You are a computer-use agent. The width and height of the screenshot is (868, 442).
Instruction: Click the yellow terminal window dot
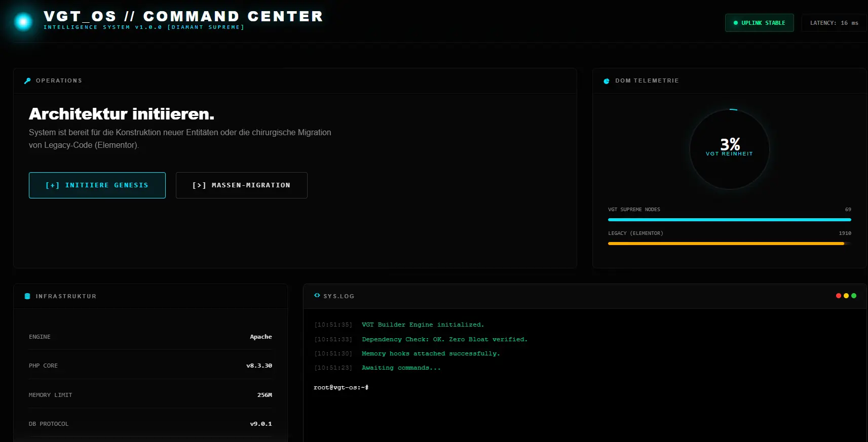846,296
